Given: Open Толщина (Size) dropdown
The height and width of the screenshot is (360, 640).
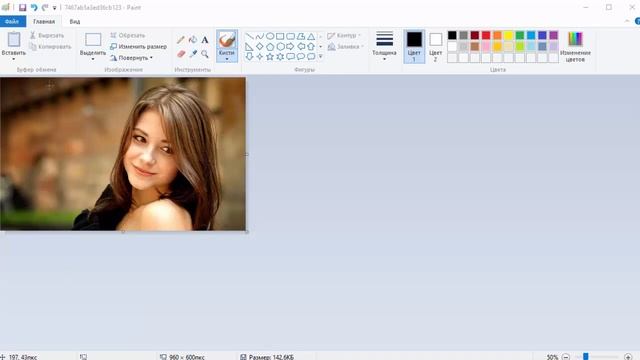Looking at the screenshot, I should point(384,46).
